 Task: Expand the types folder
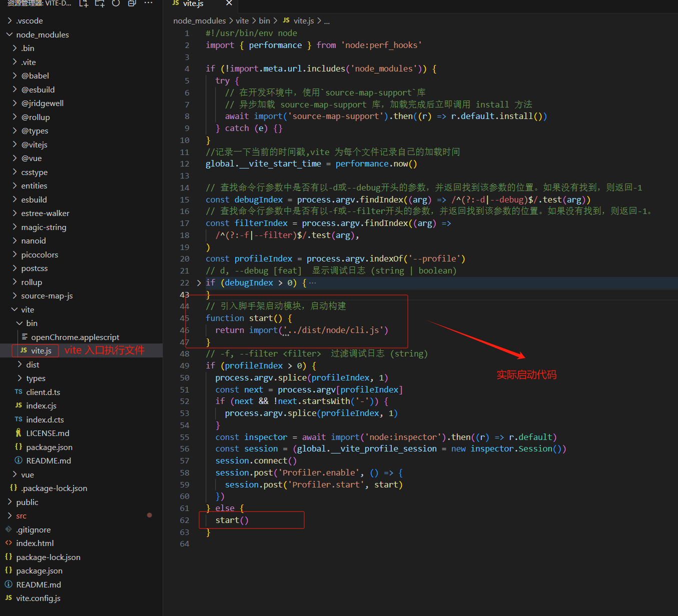point(20,378)
